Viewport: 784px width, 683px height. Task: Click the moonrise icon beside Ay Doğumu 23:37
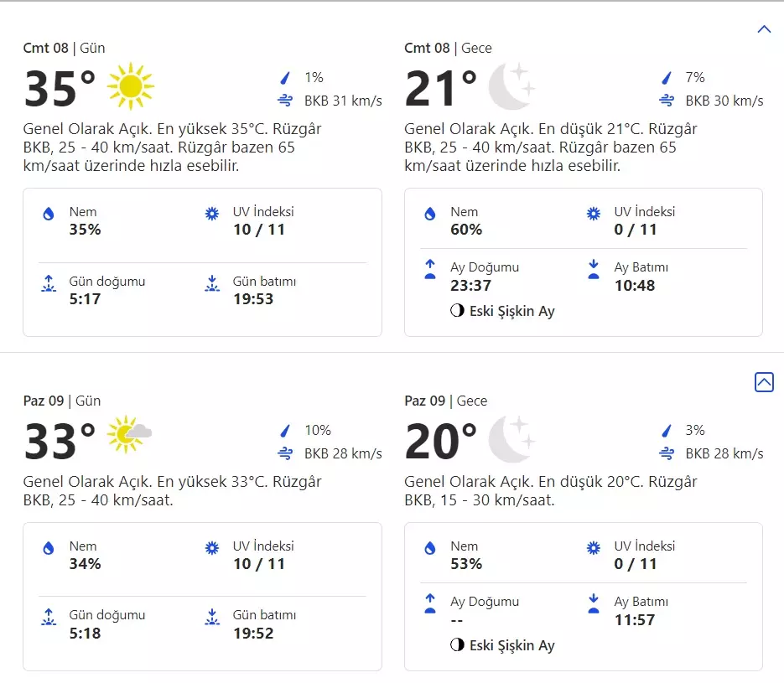pyautogui.click(x=430, y=269)
